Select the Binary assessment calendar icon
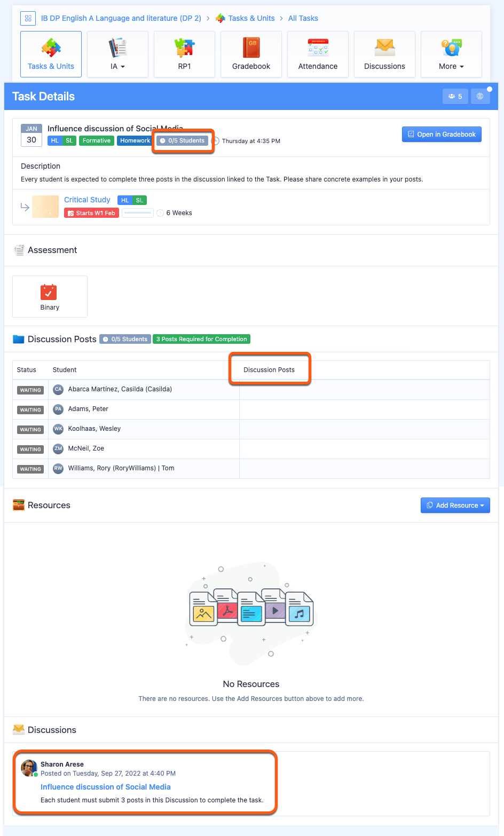Viewport: 504px width, 836px height. 49,292
